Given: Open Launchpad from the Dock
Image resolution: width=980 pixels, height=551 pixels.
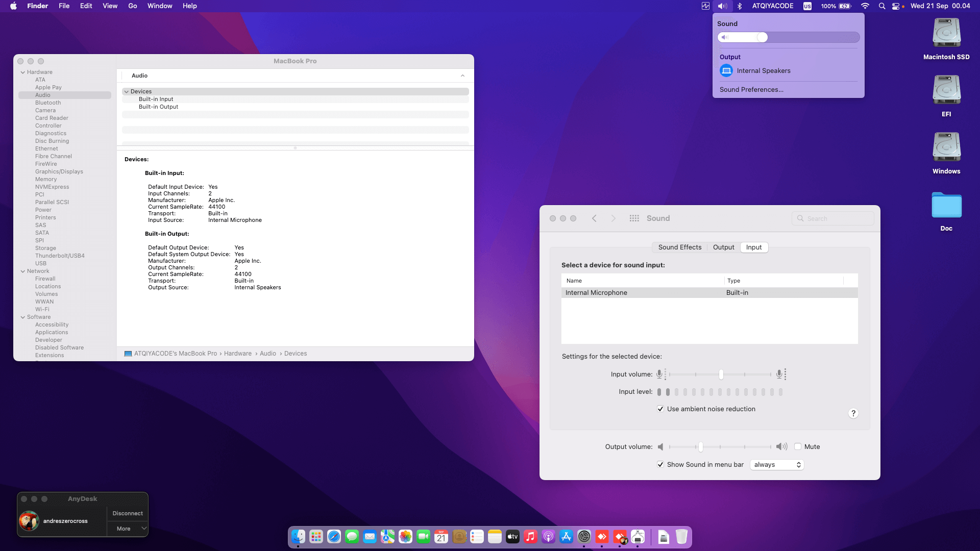Looking at the screenshot, I should coord(316,537).
